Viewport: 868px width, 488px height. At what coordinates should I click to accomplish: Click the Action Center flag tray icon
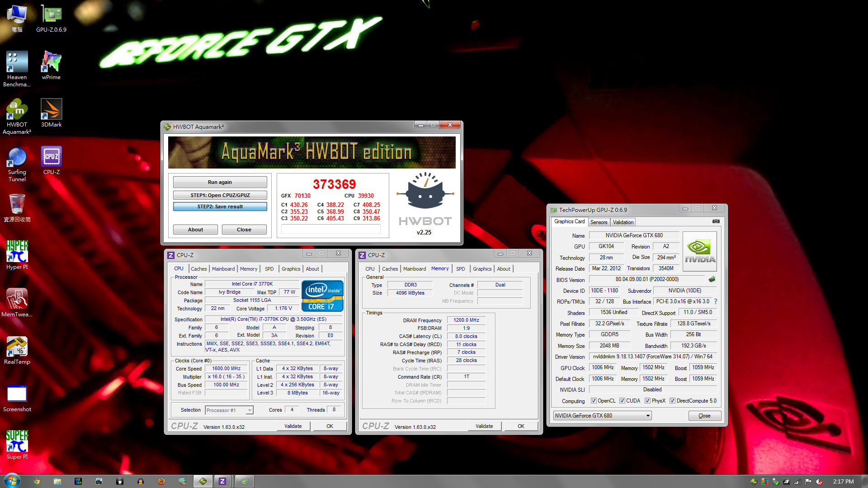(808, 482)
